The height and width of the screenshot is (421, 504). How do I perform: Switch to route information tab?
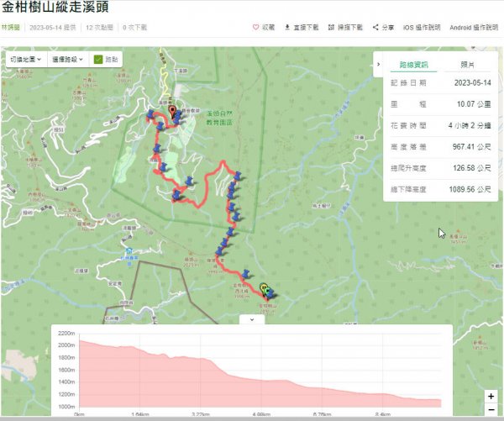(413, 65)
